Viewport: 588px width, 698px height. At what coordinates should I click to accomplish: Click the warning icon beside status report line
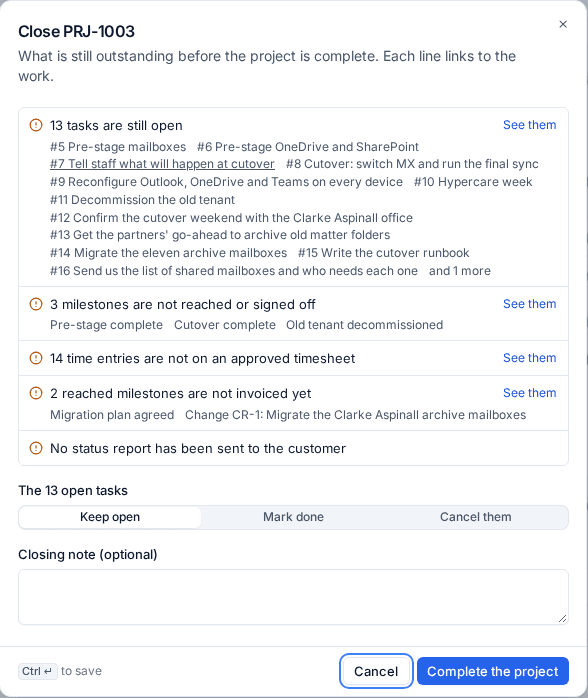pyautogui.click(x=36, y=448)
